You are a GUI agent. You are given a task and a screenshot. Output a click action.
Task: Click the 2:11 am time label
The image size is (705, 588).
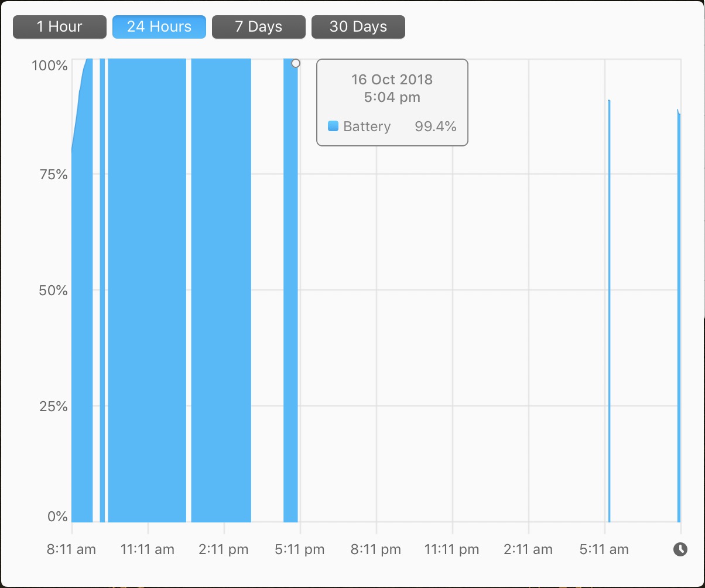528,549
